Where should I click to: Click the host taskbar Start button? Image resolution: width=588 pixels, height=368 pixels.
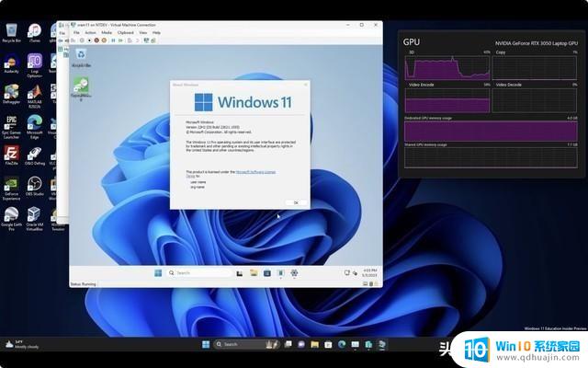[x=205, y=344]
